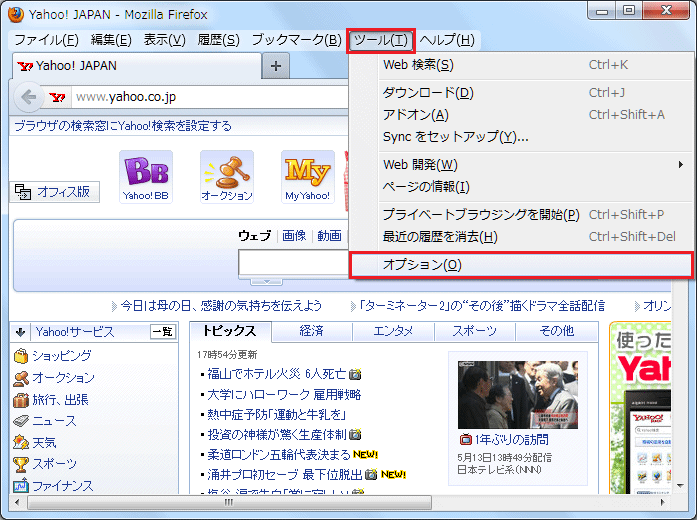Open headline 大学にハローワーク 雇用戦略
697x520 pixels.
(284, 394)
